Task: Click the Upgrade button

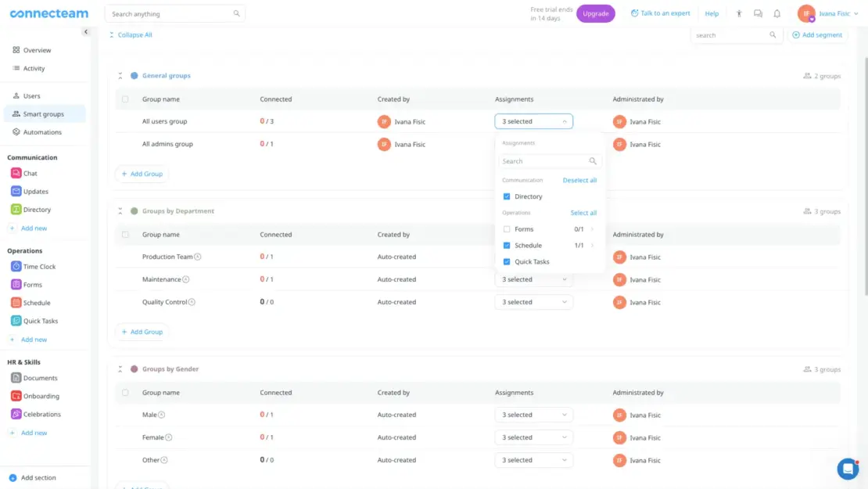Action: (596, 13)
